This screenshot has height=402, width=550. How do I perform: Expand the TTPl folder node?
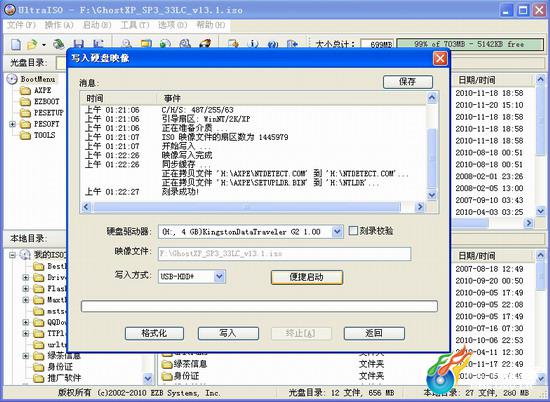pos(26,333)
